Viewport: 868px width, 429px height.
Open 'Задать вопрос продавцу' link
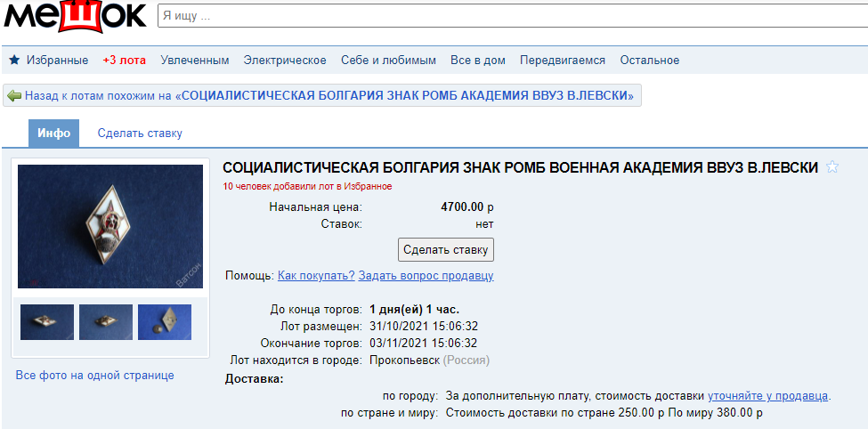(426, 275)
